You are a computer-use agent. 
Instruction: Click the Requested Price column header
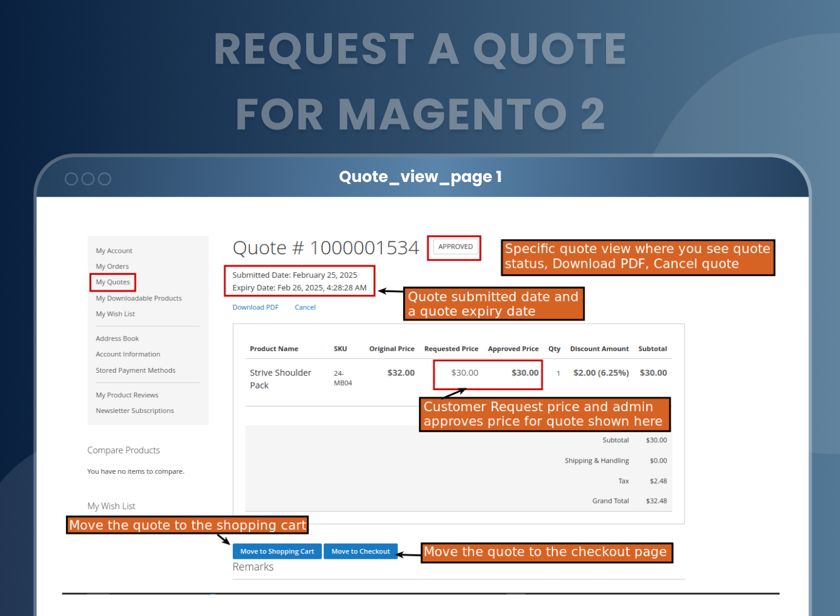coord(451,349)
